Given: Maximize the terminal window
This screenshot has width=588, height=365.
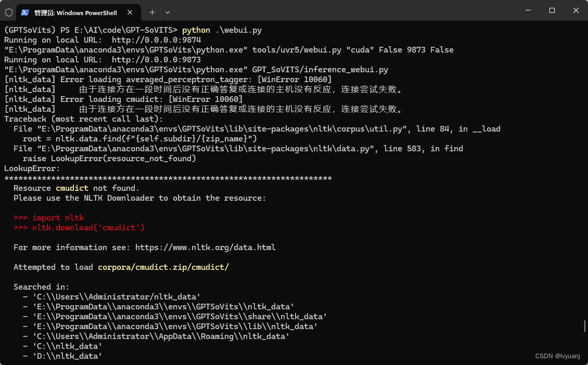Looking at the screenshot, I should (x=552, y=10).
